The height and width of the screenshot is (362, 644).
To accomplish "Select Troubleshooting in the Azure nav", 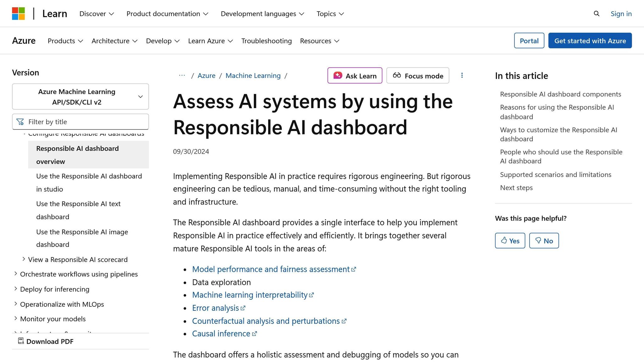I will pos(266,41).
